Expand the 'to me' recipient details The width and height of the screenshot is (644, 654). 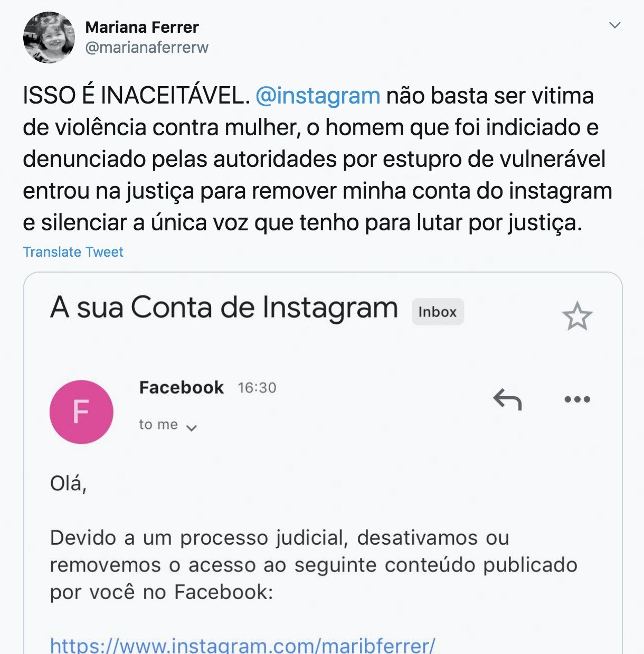[168, 425]
